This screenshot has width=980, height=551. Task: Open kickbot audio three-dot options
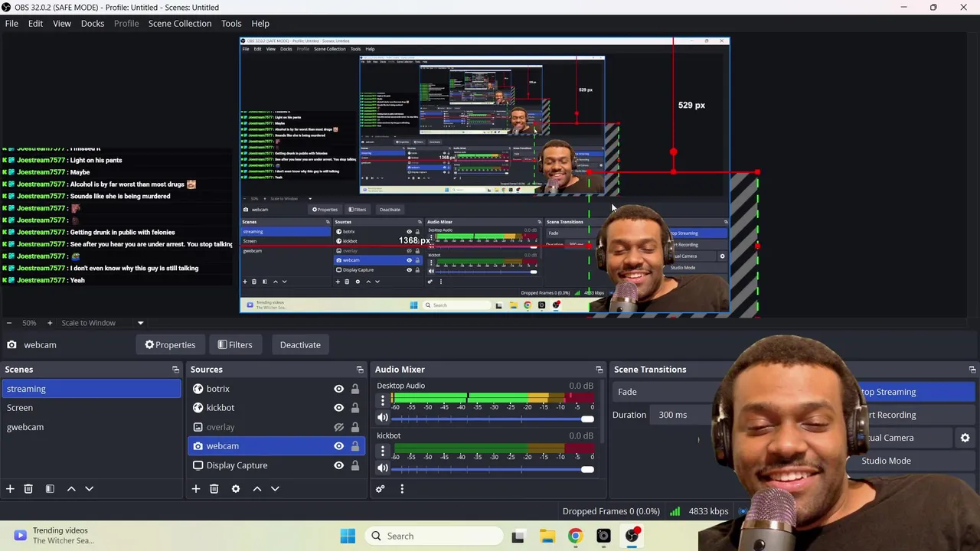coord(383,451)
